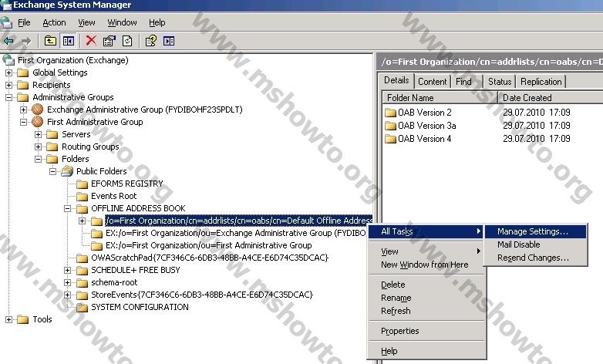603x364 pixels.
Task: Choose Mail Disable from the submenu
Action: (x=535, y=244)
